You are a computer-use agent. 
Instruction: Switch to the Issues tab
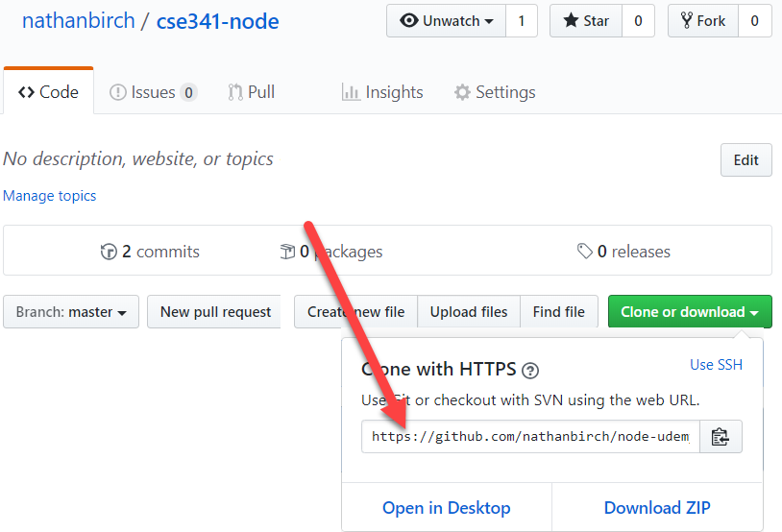coord(153,92)
